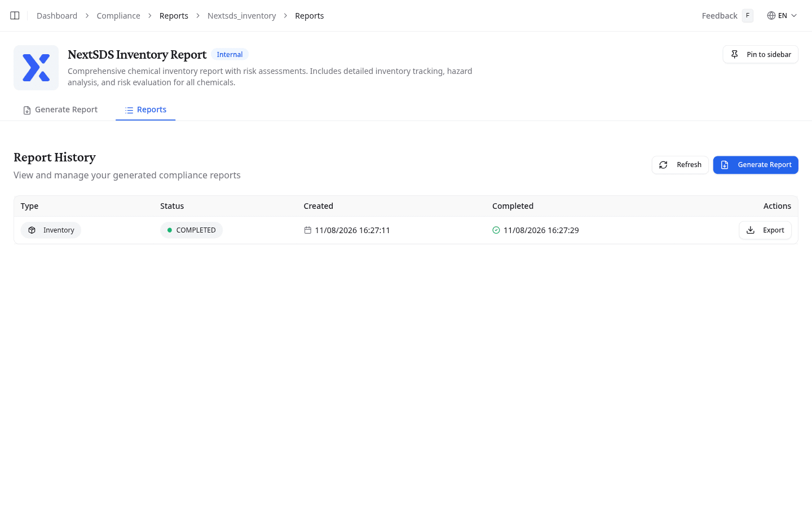The image size is (812, 508).
Task: Click the Inventory type badge
Action: click(51, 230)
